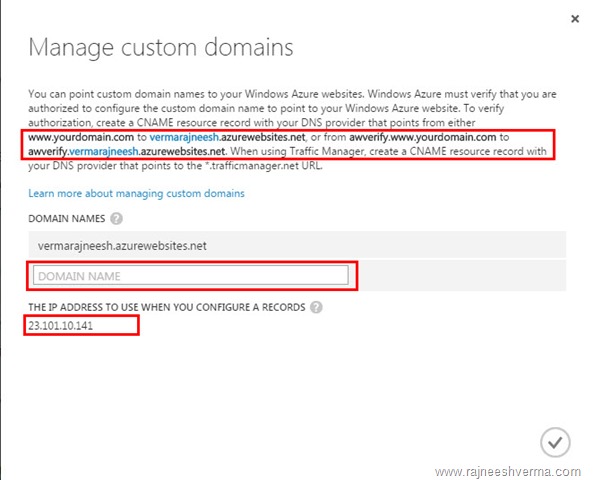Follow vermarajneesh link after www.yourdomain.com
The width and height of the screenshot is (594, 480).
pos(184,137)
